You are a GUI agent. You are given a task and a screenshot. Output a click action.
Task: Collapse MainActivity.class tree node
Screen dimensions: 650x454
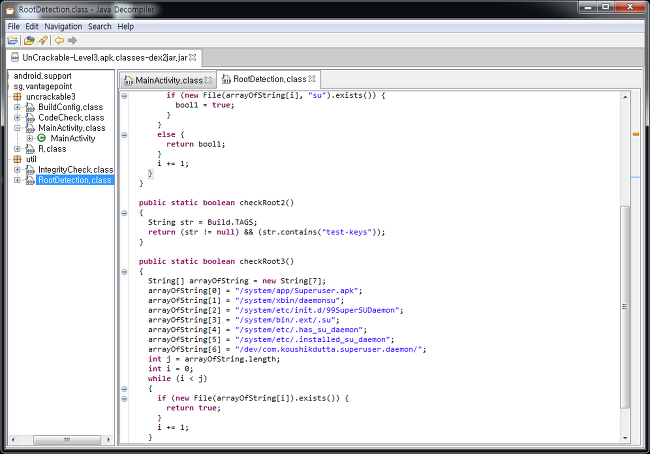pos(17,128)
